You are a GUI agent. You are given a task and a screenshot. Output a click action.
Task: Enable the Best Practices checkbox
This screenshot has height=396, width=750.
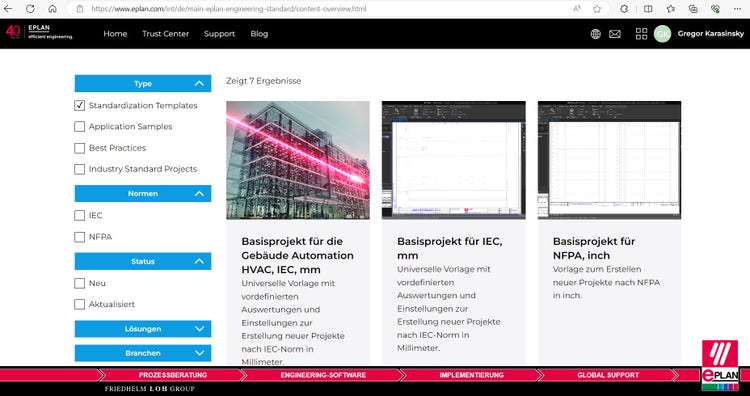[79, 148]
